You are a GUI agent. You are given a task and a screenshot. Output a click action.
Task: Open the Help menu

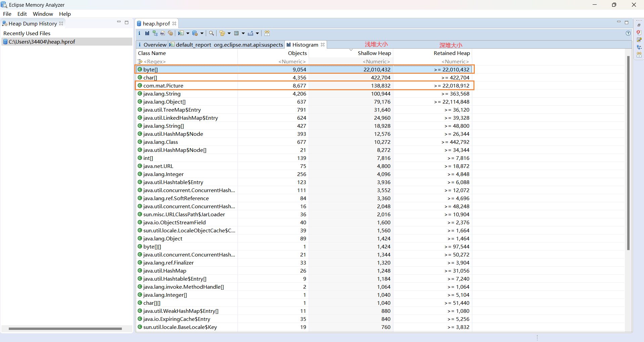pyautogui.click(x=65, y=14)
